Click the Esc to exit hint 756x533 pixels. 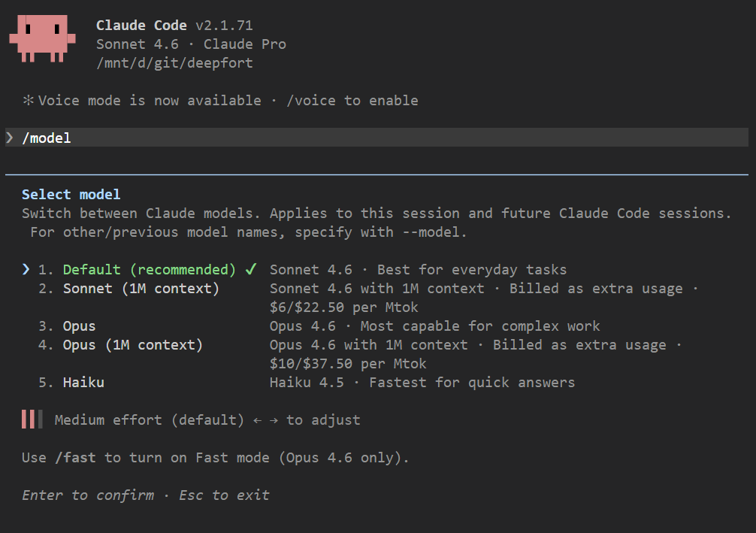(224, 495)
